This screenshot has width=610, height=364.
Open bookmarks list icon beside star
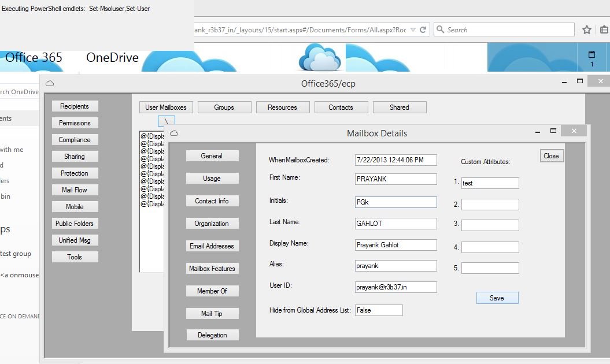(x=604, y=29)
